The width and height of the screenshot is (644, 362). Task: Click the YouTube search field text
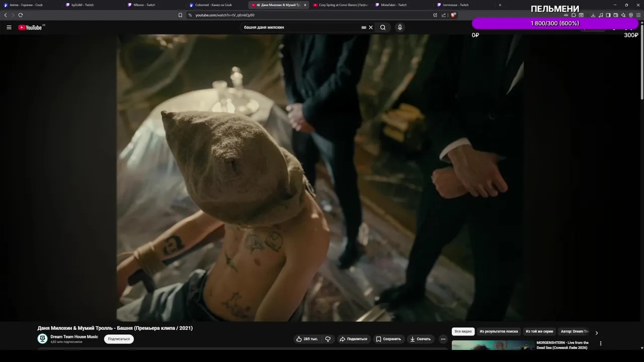click(264, 28)
